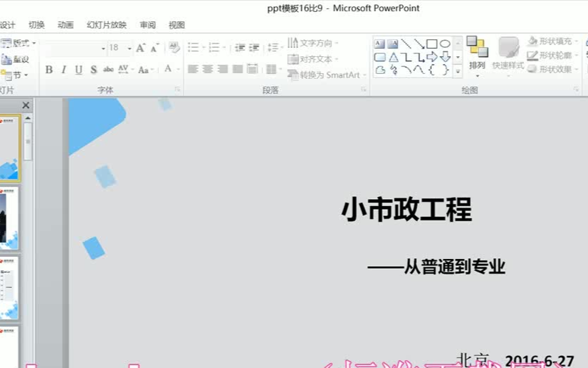Open the 切换 transitions tab

pyautogui.click(x=37, y=25)
